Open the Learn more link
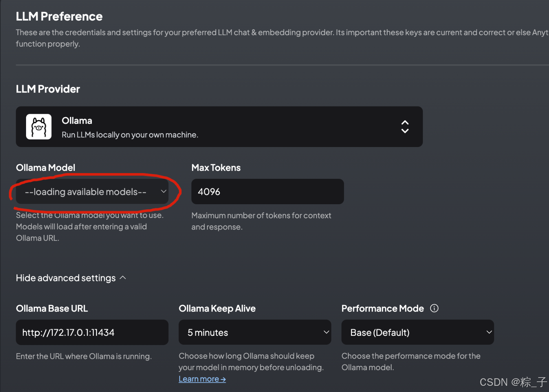 (202, 379)
